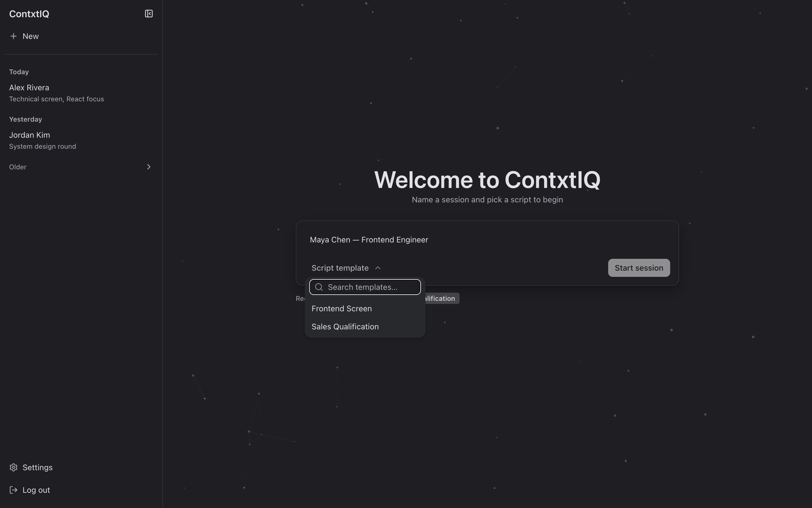Select Frontend Screen template
The image size is (812, 508).
[x=365, y=308]
